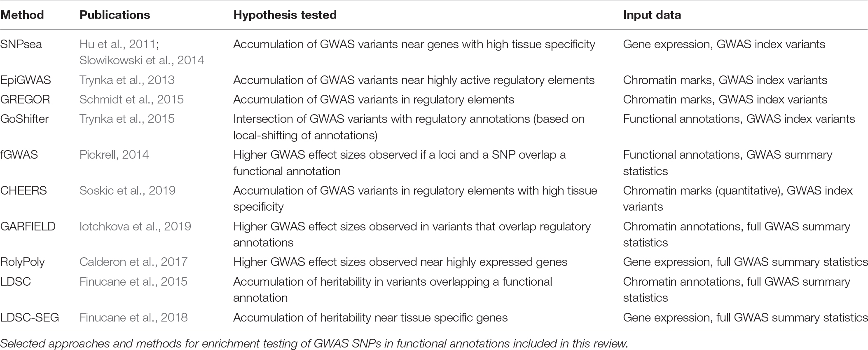Click the SNPsea method cell
Viewport: 868px width, 350px height.
21,44
